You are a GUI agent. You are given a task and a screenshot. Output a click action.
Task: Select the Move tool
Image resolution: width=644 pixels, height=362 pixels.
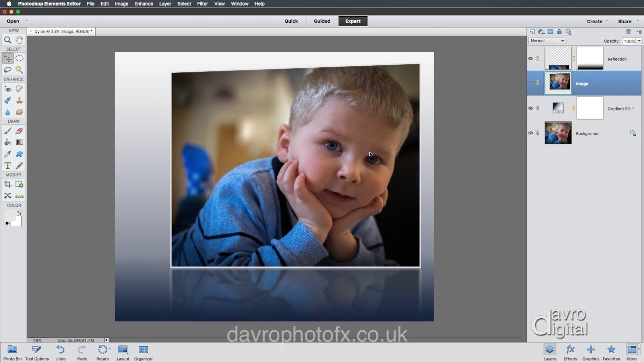[x=8, y=58]
